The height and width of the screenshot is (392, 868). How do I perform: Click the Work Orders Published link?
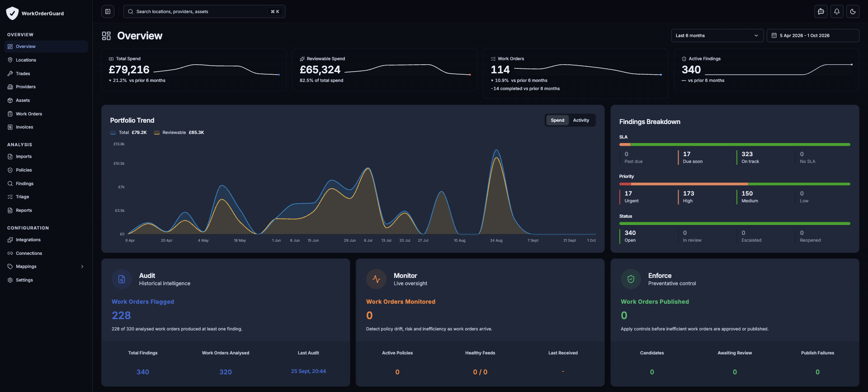(x=655, y=301)
